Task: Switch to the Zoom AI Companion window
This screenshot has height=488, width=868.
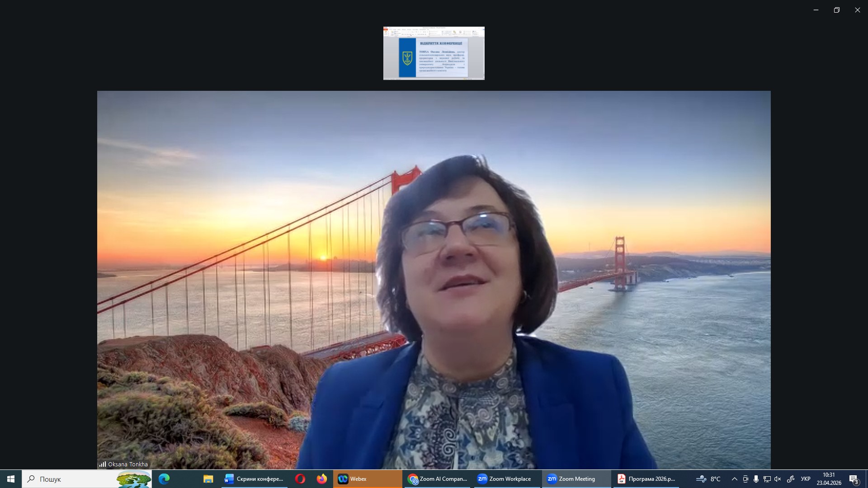Action: tap(437, 479)
